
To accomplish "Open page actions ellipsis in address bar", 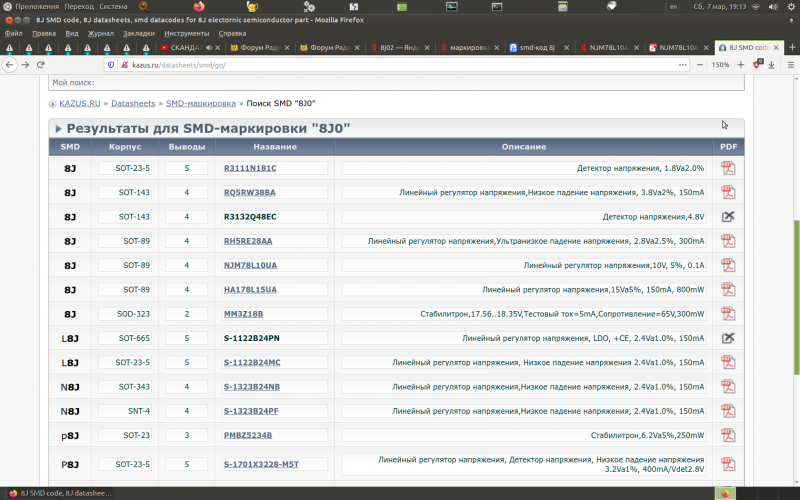I will [683, 65].
